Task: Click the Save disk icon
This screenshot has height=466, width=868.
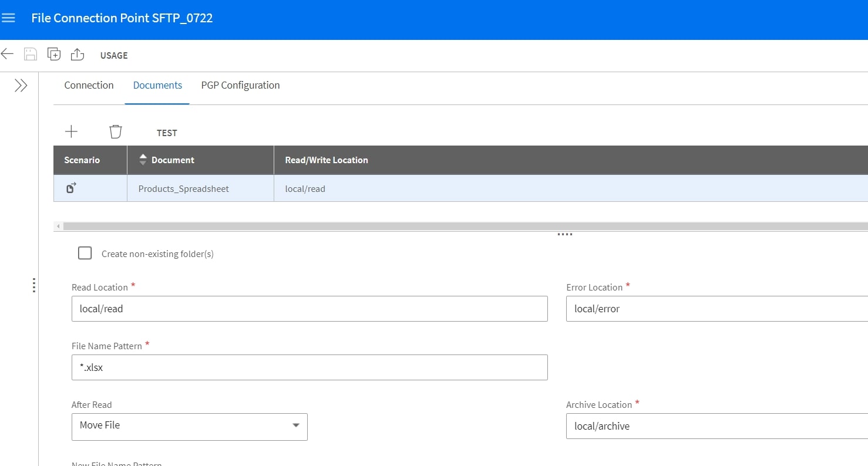Action: click(x=31, y=55)
